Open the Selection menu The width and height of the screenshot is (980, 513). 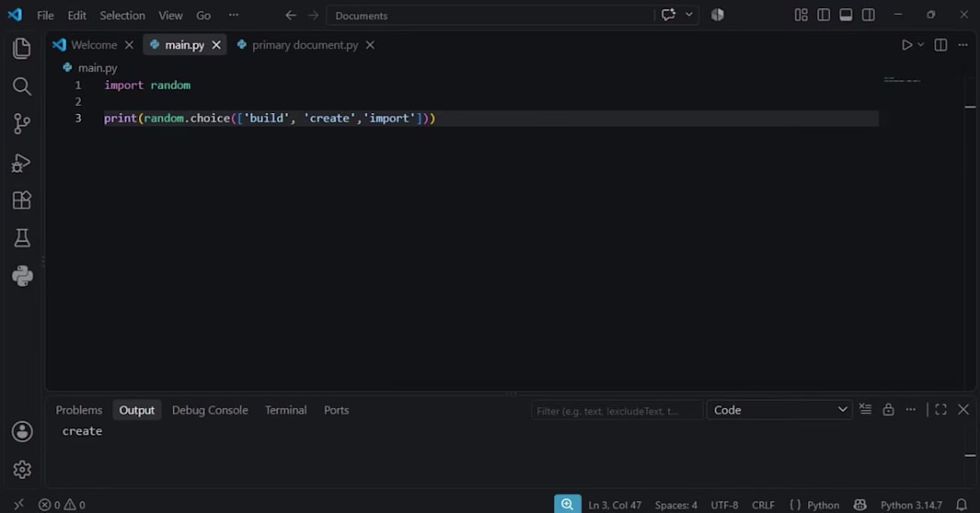(123, 16)
